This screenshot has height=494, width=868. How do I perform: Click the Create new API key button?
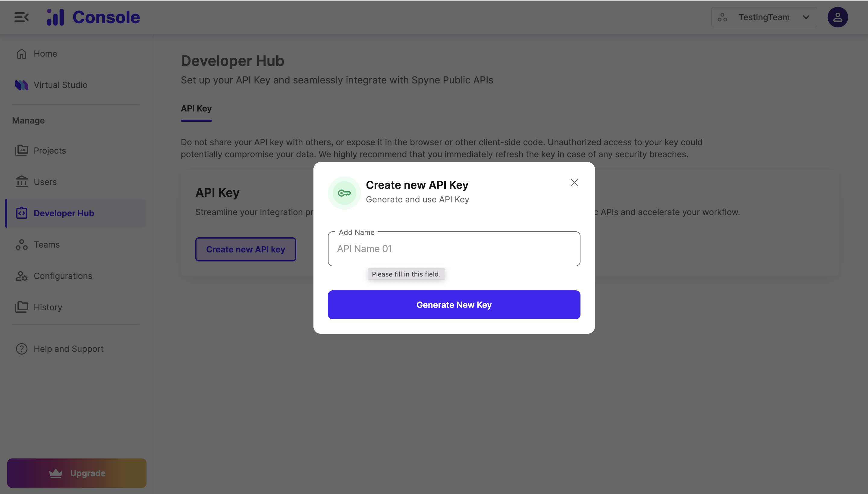coord(245,249)
